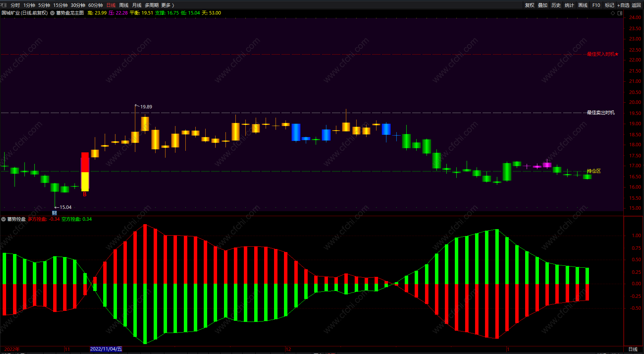The image size is (644, 354).
Task: Toggle the side panel icon above price axis
Action: pyautogui.click(x=620, y=13)
